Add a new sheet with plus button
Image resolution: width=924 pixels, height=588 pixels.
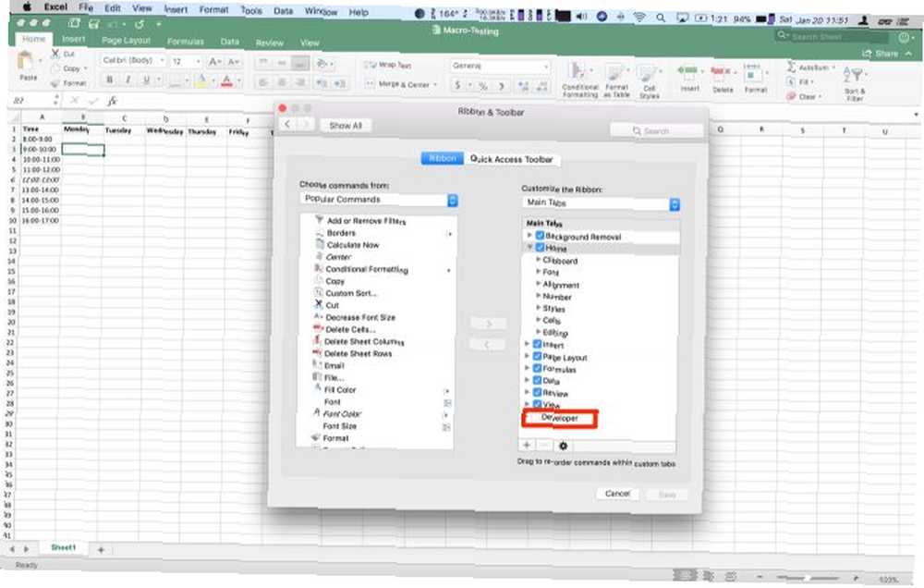[101, 550]
